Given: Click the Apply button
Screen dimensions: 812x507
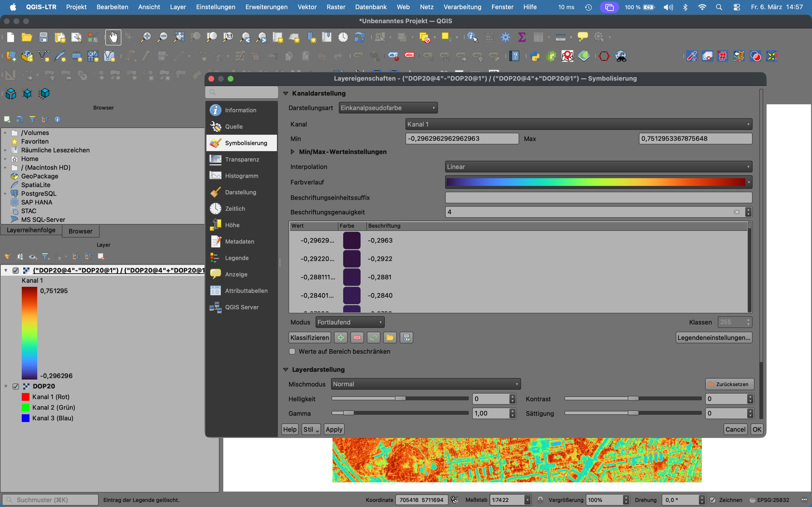Looking at the screenshot, I should click(x=334, y=429).
